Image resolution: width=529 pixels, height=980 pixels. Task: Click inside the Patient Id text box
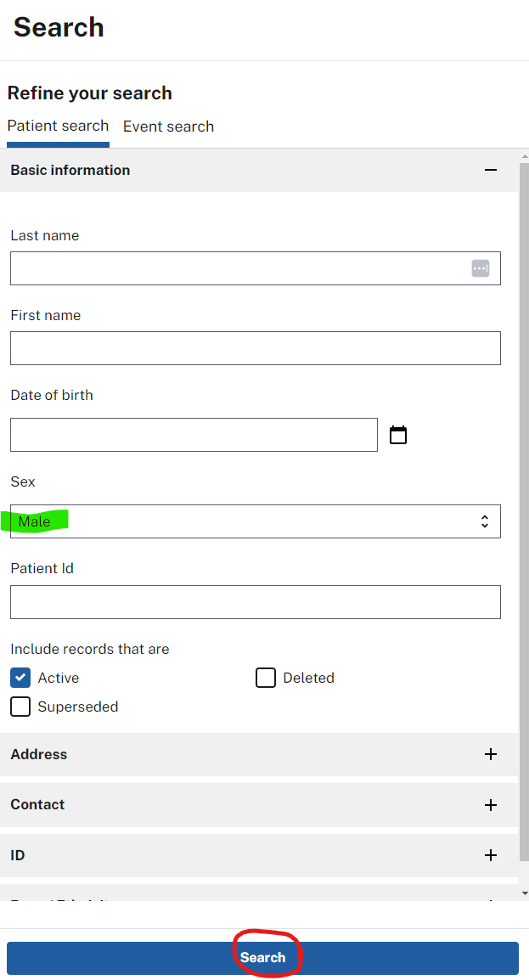pos(255,602)
